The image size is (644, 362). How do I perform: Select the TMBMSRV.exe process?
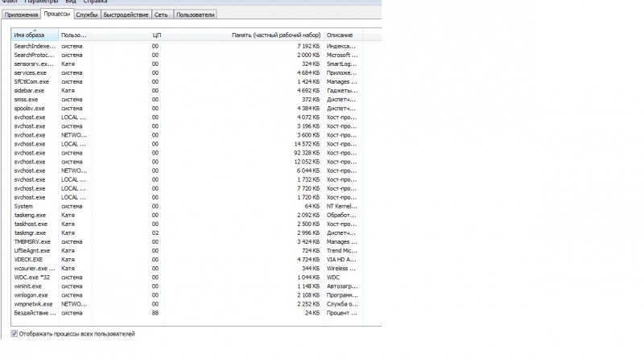click(187, 242)
